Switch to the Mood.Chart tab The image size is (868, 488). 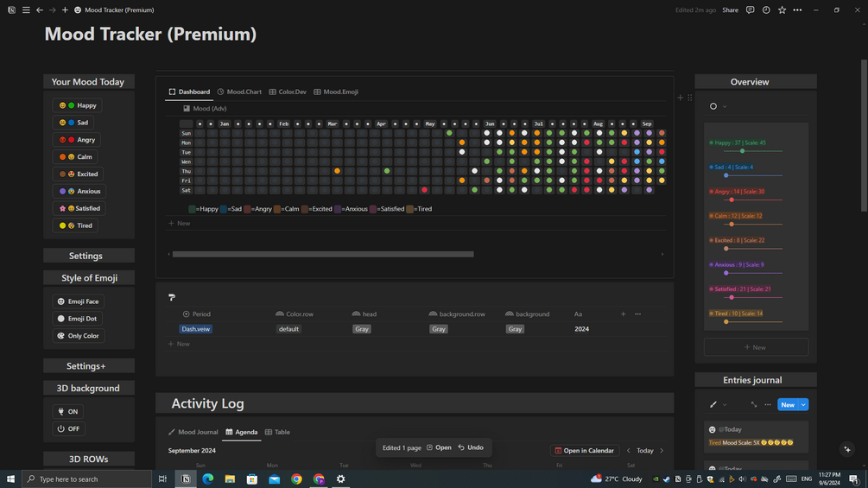[x=239, y=92]
